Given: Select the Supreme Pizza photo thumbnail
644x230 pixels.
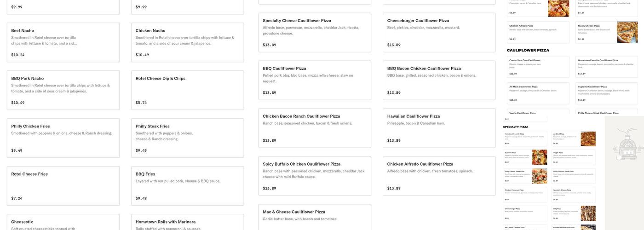Looking at the screenshot, I should [540, 157].
